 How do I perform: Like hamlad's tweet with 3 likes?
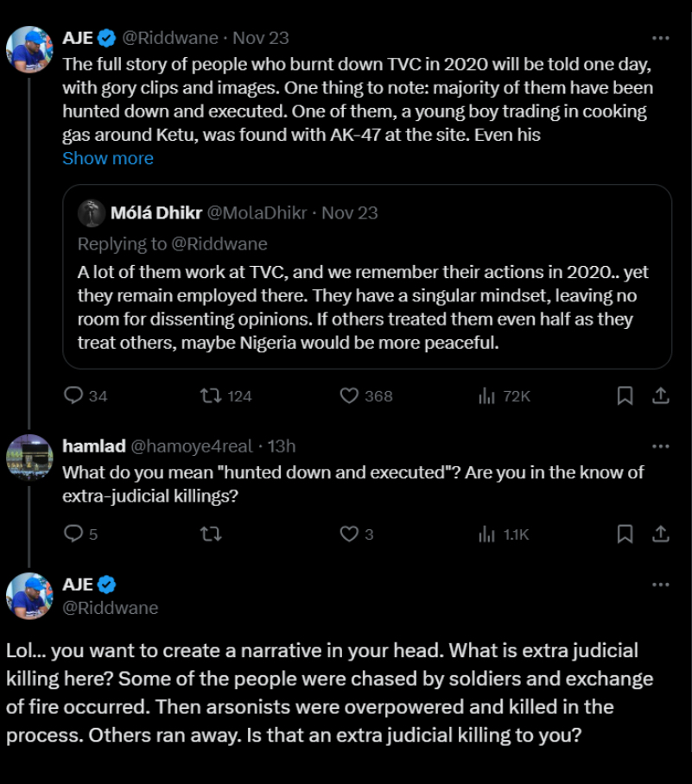[x=349, y=534]
